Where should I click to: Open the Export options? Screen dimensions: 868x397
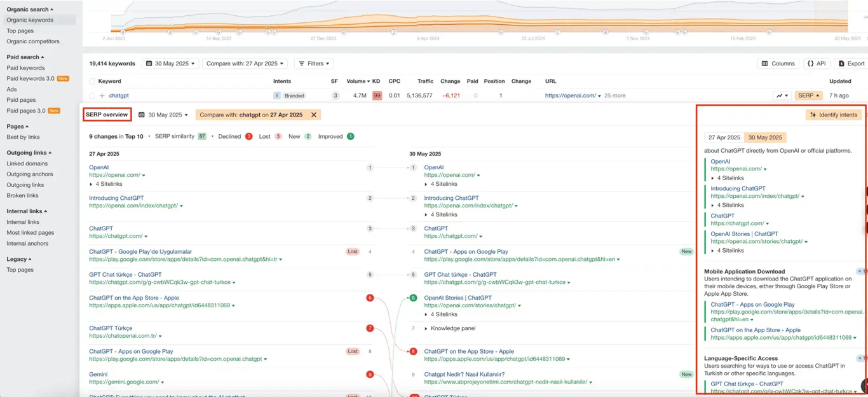pos(851,63)
